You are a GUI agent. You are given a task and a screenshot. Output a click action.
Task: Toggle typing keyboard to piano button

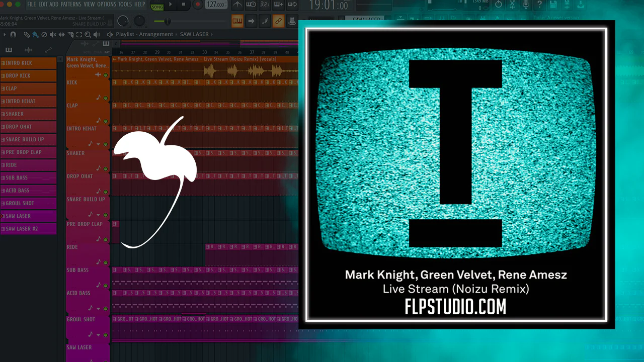click(x=237, y=21)
